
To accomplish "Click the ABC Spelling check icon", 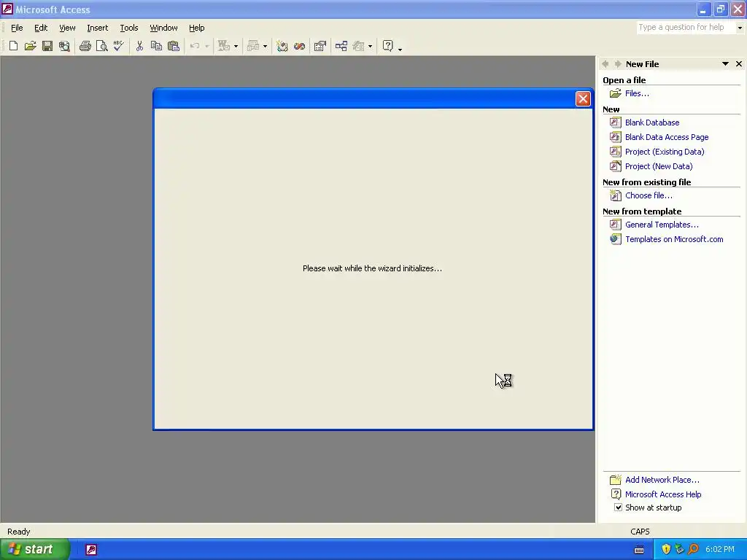I will (119, 46).
